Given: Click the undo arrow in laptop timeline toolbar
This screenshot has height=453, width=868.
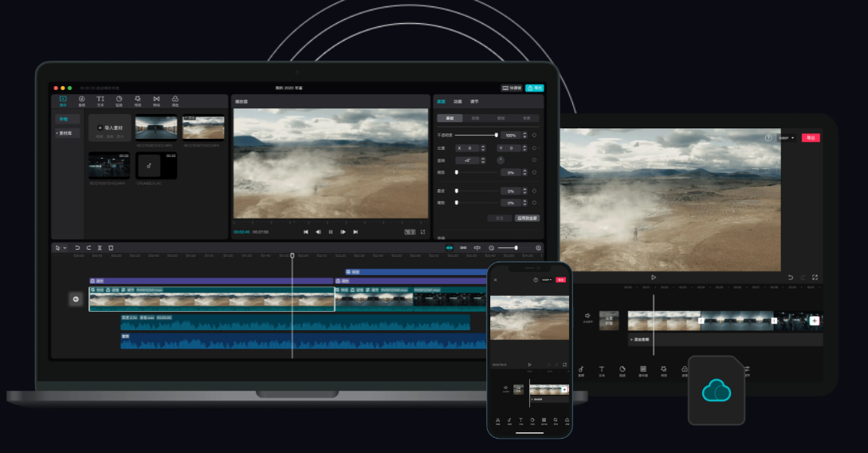Looking at the screenshot, I should coord(77,248).
